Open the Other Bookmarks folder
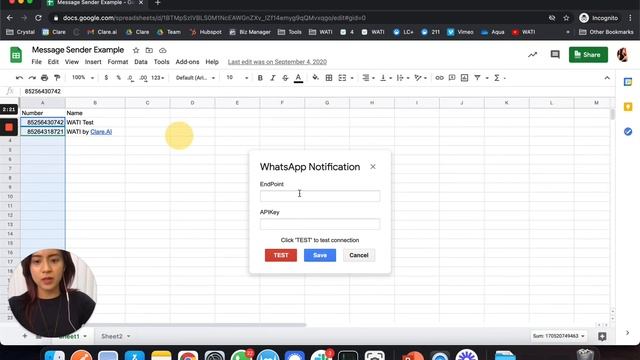Viewport: 640px width, 360px height. (x=606, y=32)
